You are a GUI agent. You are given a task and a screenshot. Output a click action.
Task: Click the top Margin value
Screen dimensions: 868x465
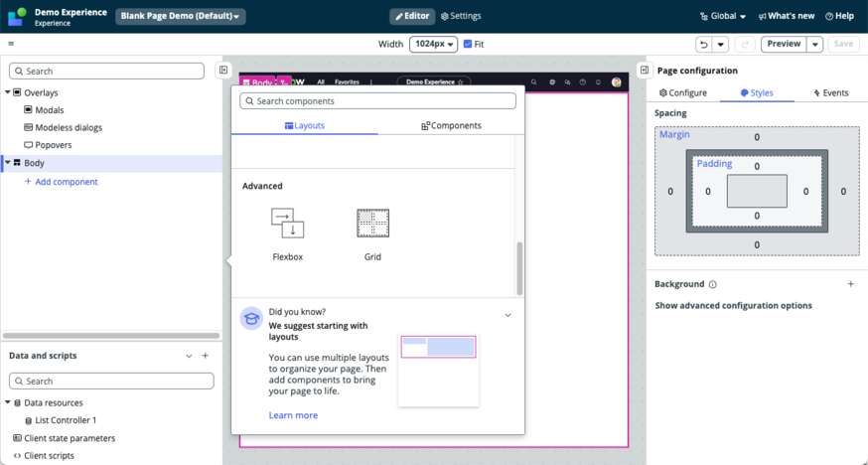coord(757,137)
